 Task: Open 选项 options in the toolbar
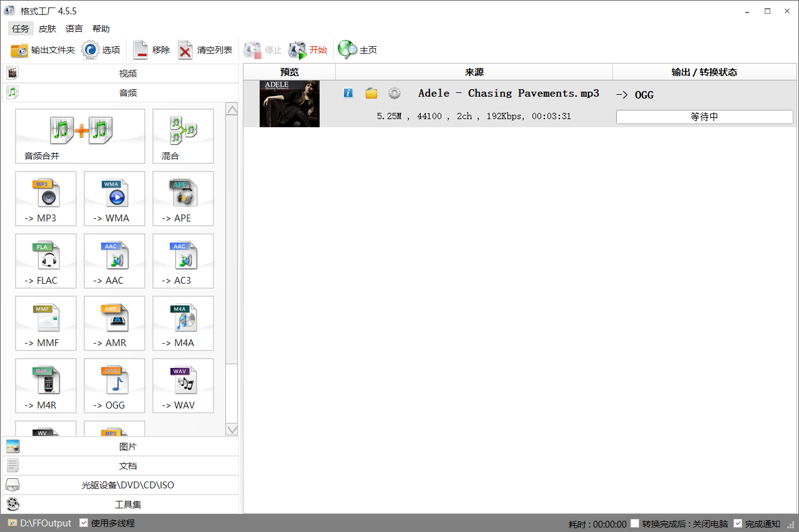(x=101, y=50)
